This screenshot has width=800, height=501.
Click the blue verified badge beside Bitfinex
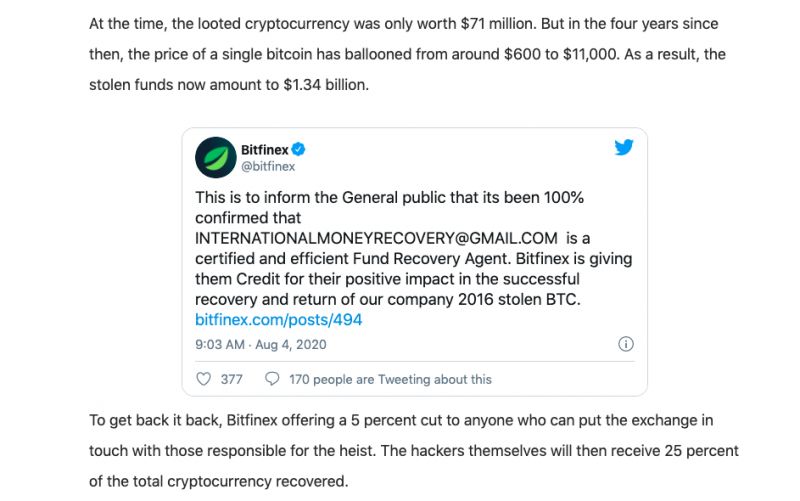click(298, 149)
